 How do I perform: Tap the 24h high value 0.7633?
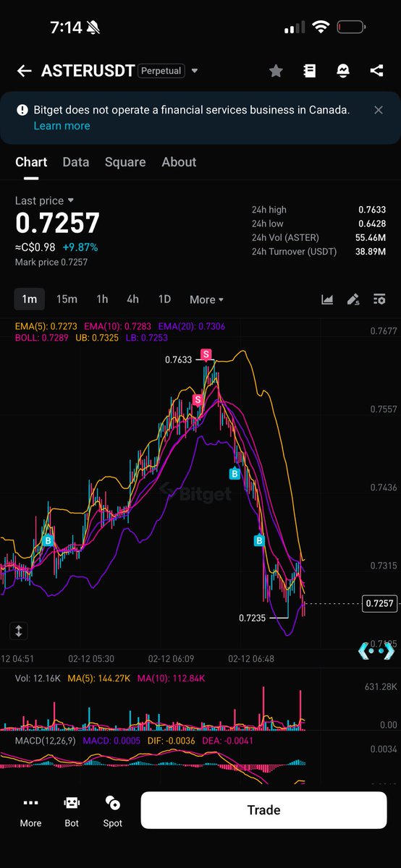pos(372,210)
